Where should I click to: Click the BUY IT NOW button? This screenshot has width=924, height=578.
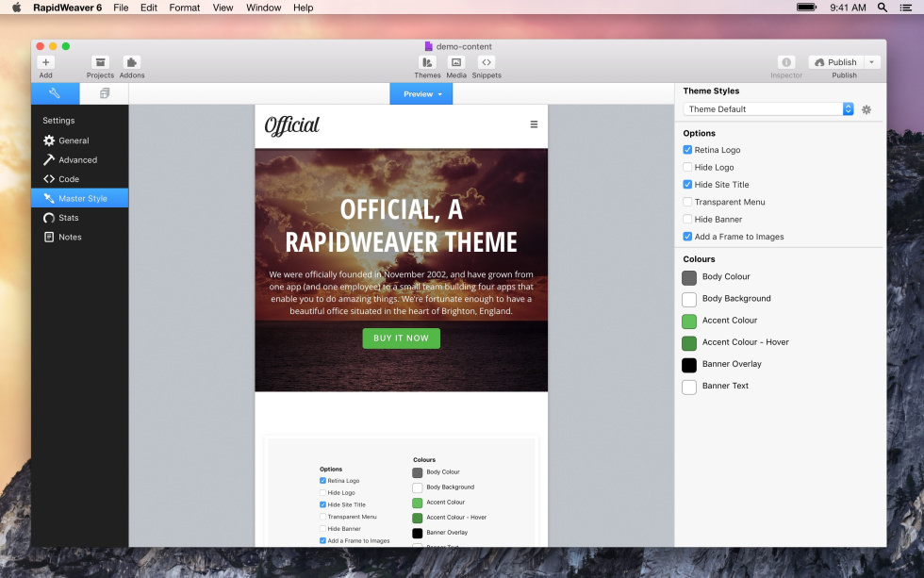(402, 339)
